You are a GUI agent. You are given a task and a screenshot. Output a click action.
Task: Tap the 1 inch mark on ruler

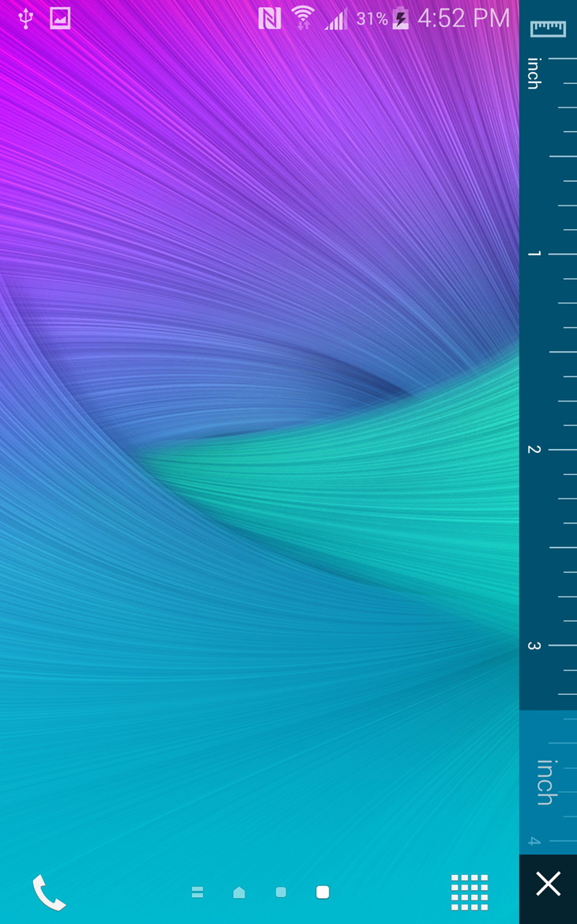534,254
